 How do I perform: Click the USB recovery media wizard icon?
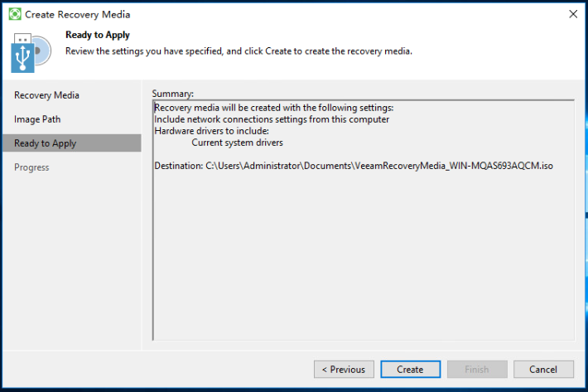tap(31, 52)
